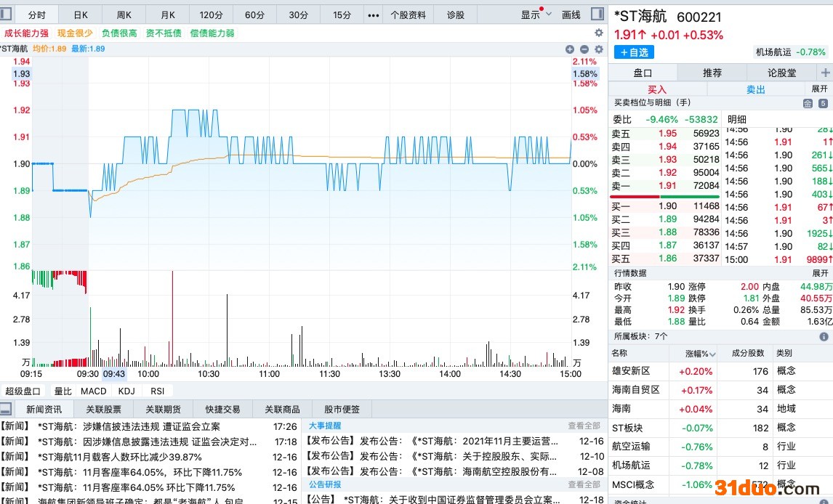833x504 pixels.
Task: 点击板块列表标题旁的信息图标
Action: (824, 336)
